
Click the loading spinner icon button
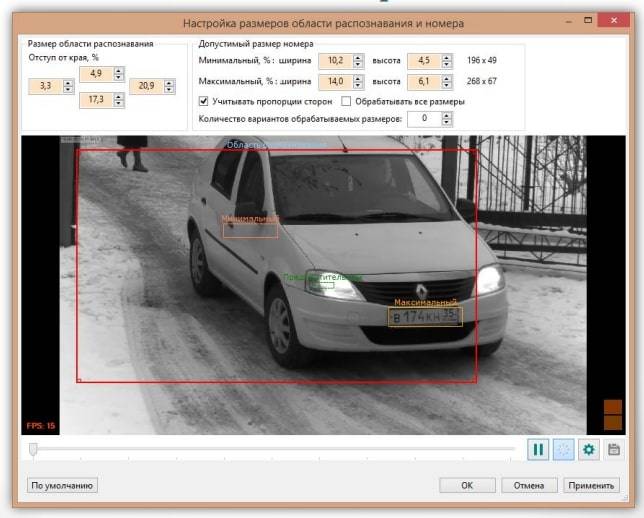(x=563, y=450)
